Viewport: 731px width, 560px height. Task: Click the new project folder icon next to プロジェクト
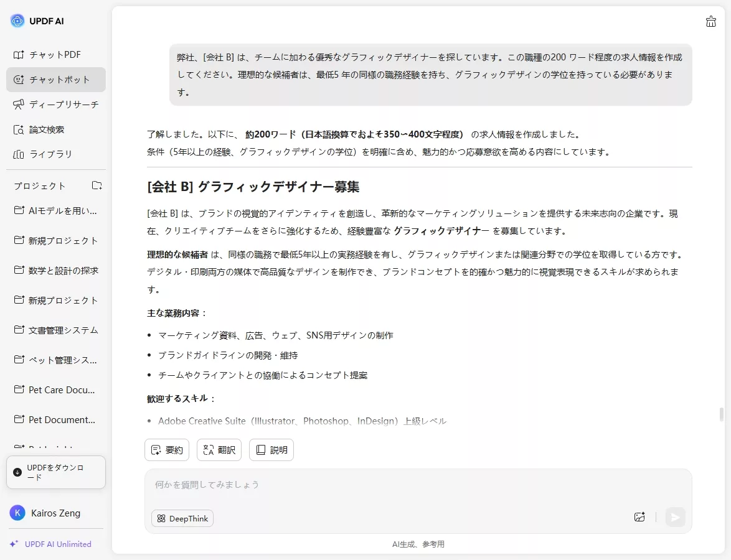(x=97, y=185)
